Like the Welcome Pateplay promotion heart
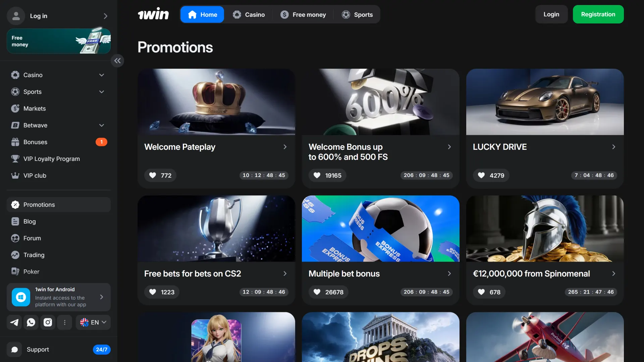The image size is (644, 362). [153, 175]
